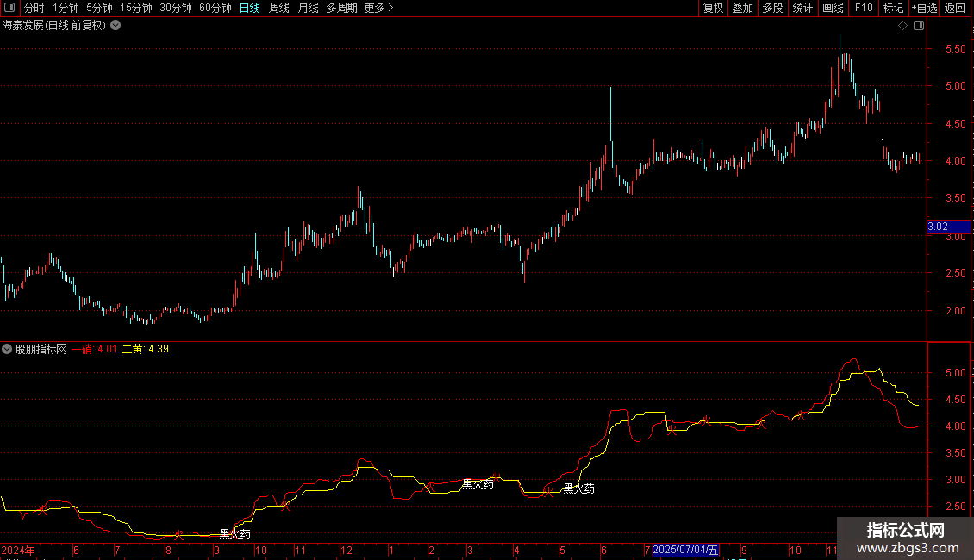The height and width of the screenshot is (560, 974).
Task: Select the 日线 daily period tab
Action: click(x=250, y=8)
